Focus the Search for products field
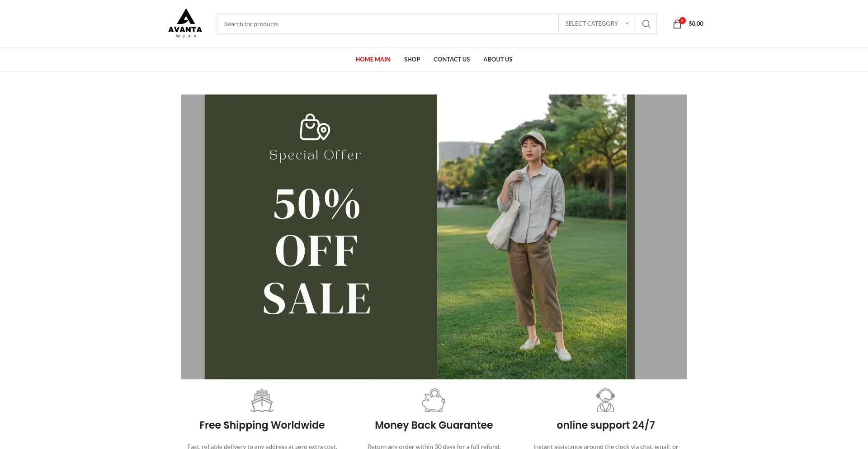This screenshot has height=449, width=868. (x=387, y=24)
